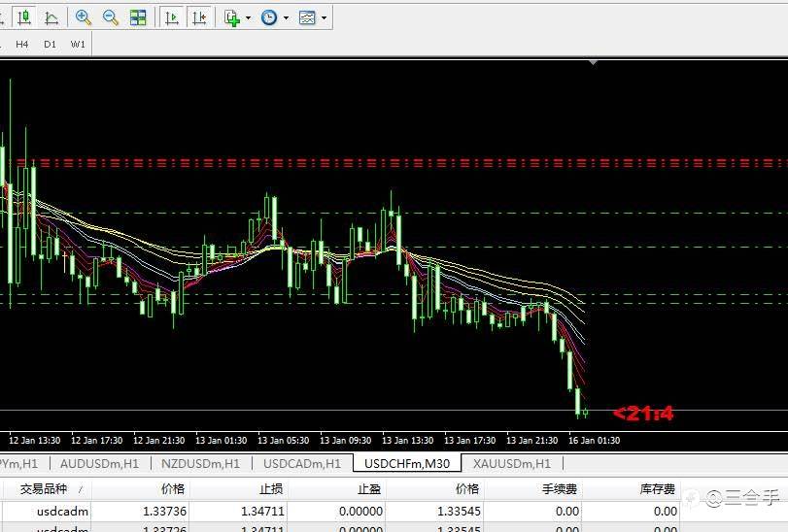Image resolution: width=788 pixels, height=532 pixels.
Task: Click the chart templates icon
Action: (307, 17)
